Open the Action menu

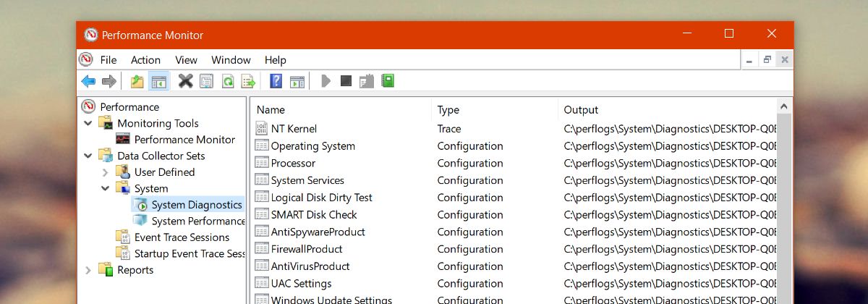pyautogui.click(x=145, y=60)
